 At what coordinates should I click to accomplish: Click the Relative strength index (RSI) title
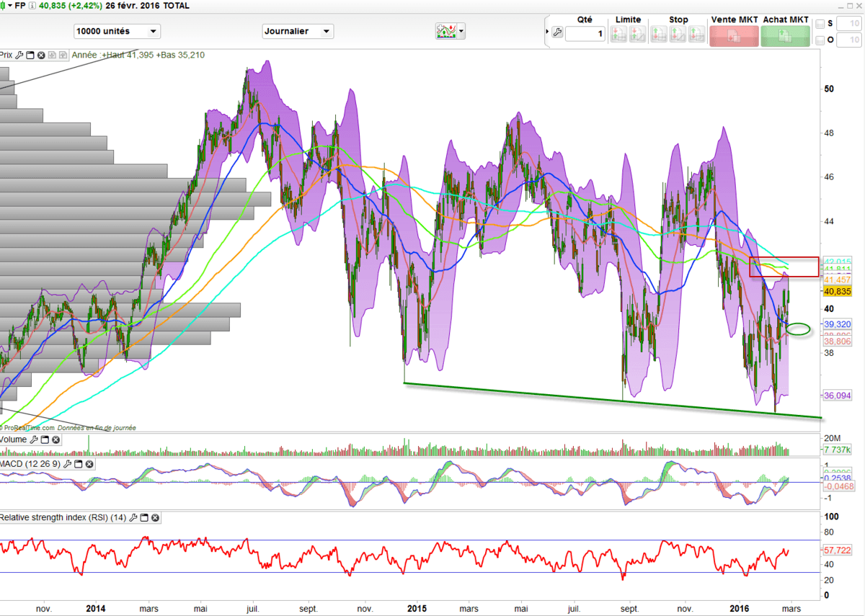coord(64,517)
